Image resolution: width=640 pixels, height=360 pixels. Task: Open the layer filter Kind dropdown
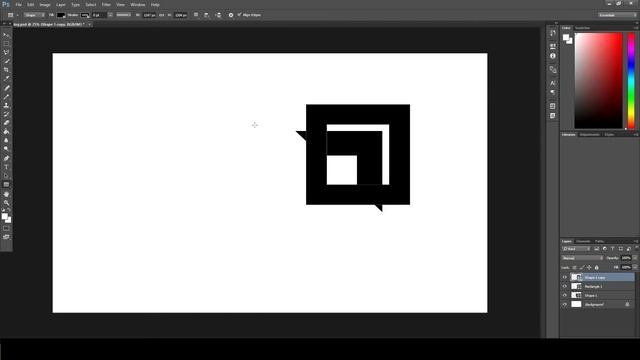pyautogui.click(x=576, y=249)
